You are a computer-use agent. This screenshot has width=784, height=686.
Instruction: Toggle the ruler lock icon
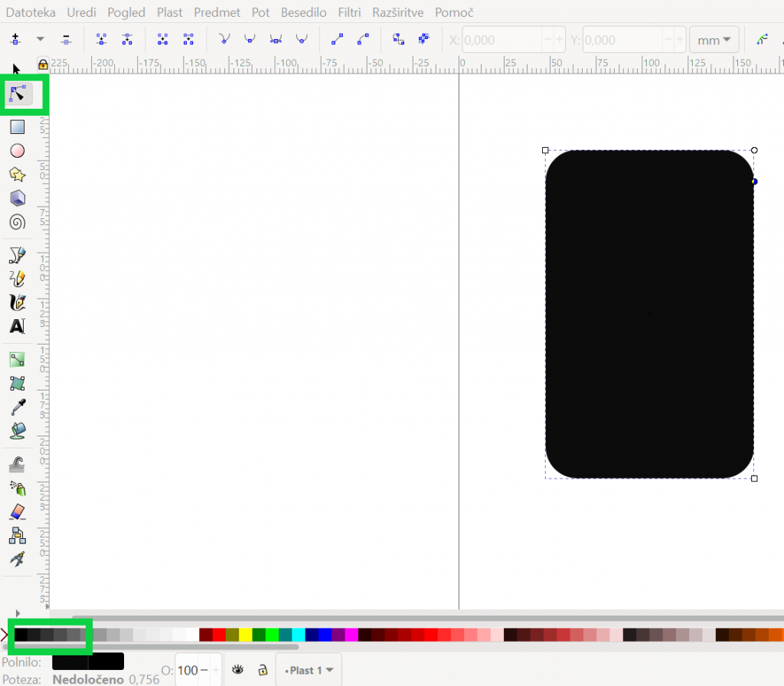tap(43, 64)
